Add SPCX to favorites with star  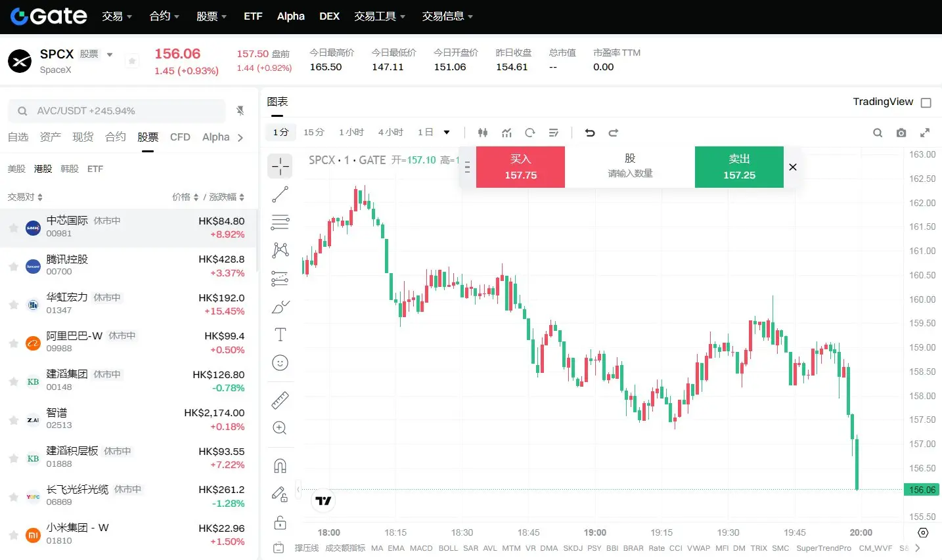(x=132, y=61)
